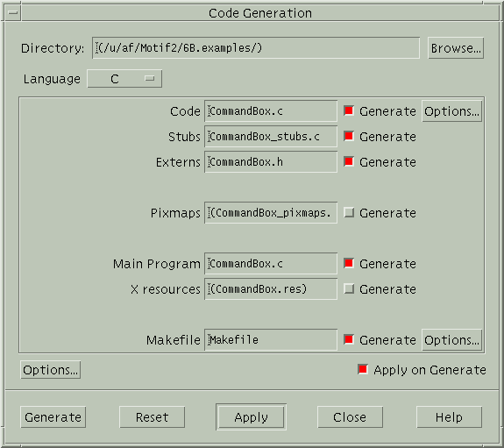Viewport: 504px width, 448px height.
Task: Open the Help button
Action: pos(449,417)
